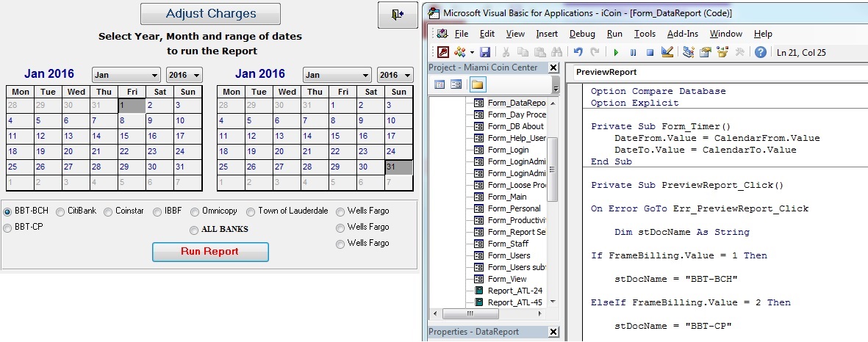Screen dimensions: 868x342
Task: Open the Tools menu
Action: (645, 34)
